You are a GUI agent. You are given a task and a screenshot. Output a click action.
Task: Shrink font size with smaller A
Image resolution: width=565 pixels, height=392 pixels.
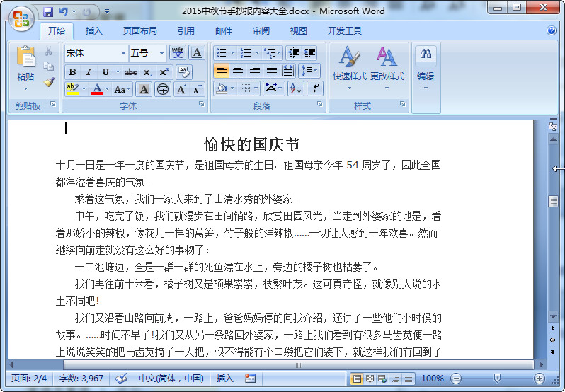(x=197, y=89)
